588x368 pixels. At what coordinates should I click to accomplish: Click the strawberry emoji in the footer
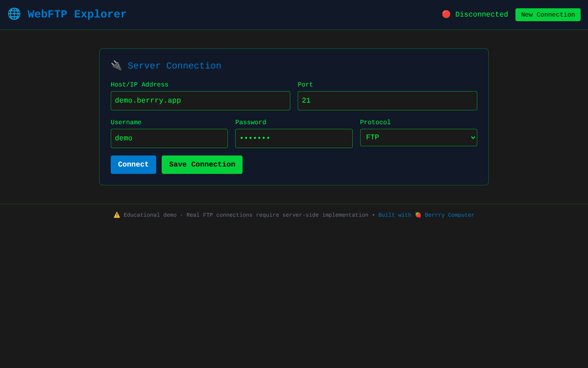coord(418,214)
